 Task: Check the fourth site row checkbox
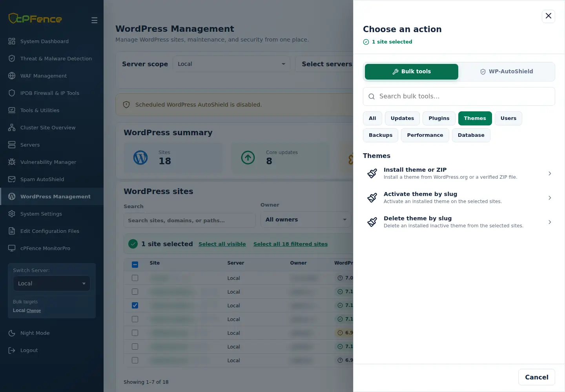[x=135, y=319]
